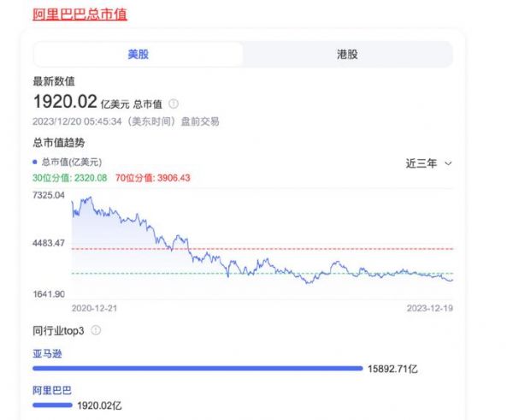Image resolution: width=513 pixels, height=420 pixels.
Task: Switch to the 港股 tab
Action: [x=347, y=54]
